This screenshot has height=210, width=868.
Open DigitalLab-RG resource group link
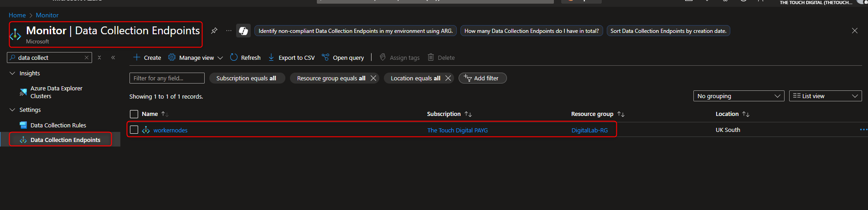coord(589,130)
